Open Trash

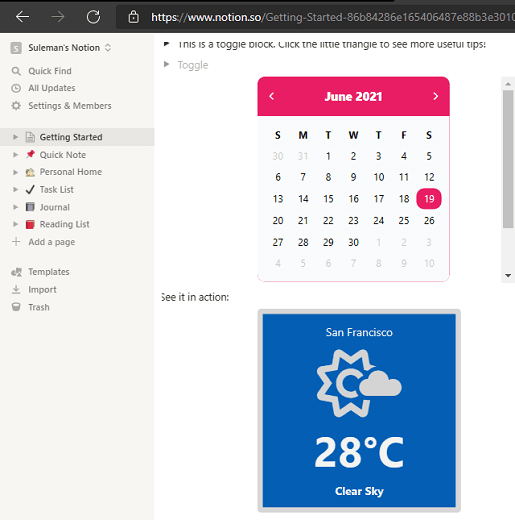point(39,307)
